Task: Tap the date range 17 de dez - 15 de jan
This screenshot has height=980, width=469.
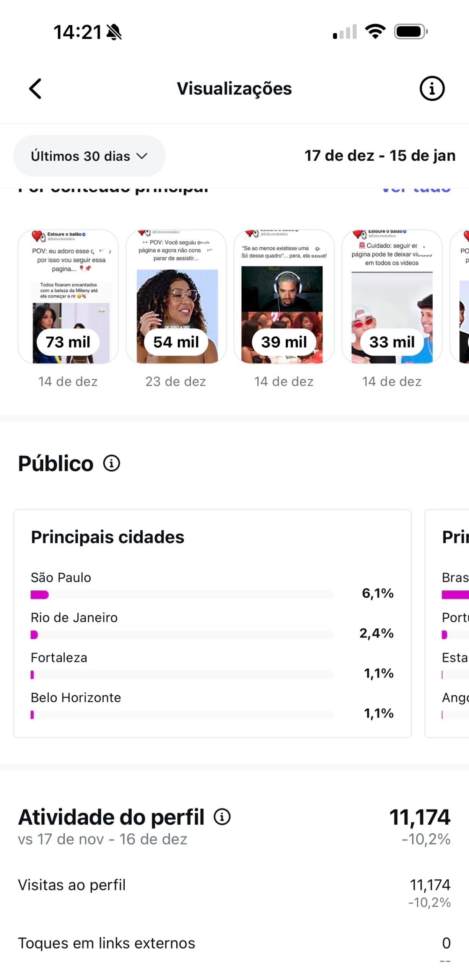Action: click(379, 156)
